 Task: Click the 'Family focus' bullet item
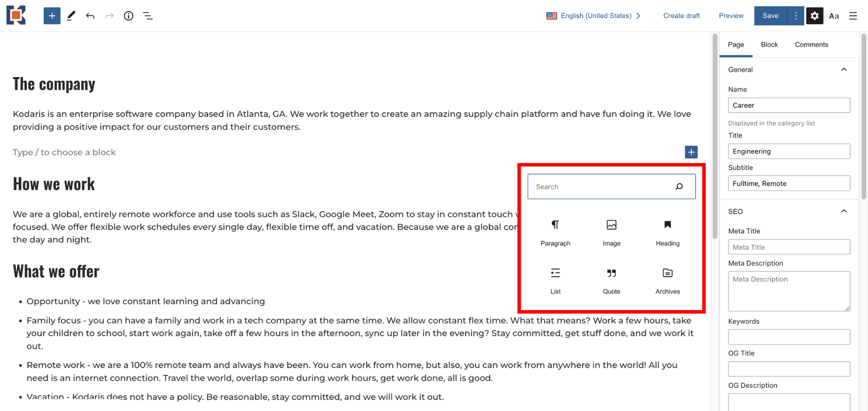pos(360,333)
